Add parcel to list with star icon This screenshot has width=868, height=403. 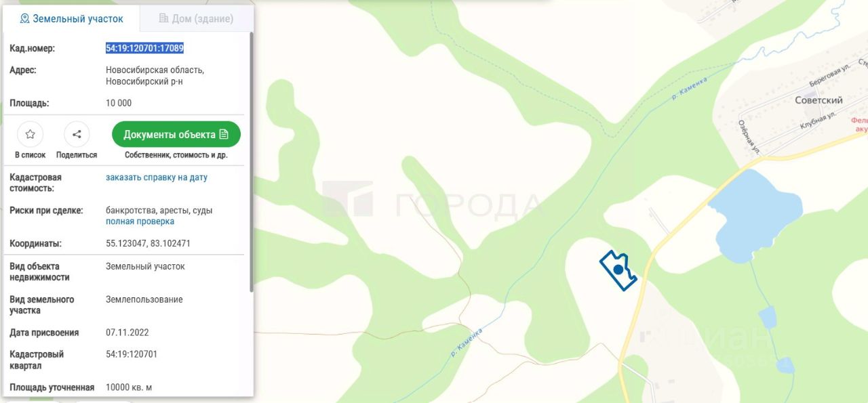pyautogui.click(x=30, y=134)
